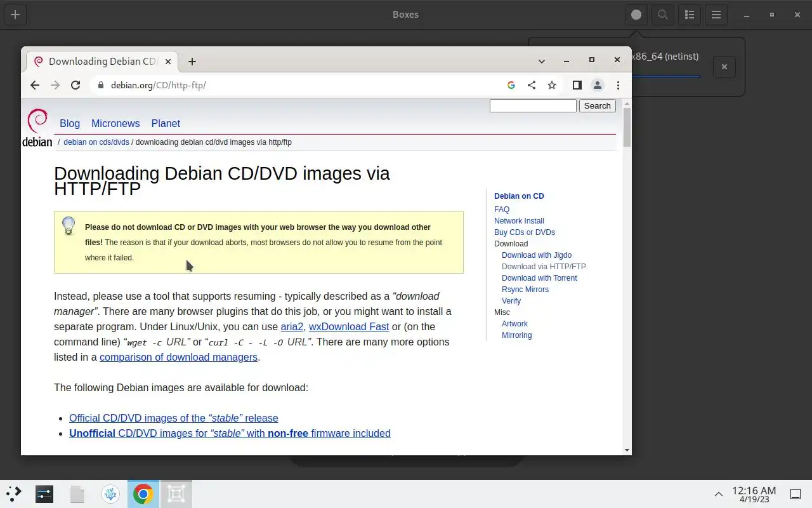Open the mixer settings app in taskbar
Viewport: 812px width, 508px height.
[44, 493]
